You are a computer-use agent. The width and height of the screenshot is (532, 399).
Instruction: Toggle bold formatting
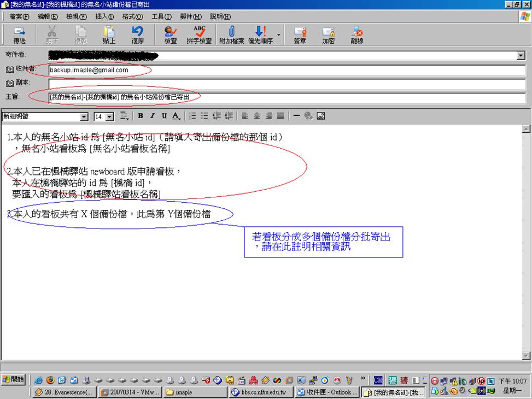tap(141, 116)
